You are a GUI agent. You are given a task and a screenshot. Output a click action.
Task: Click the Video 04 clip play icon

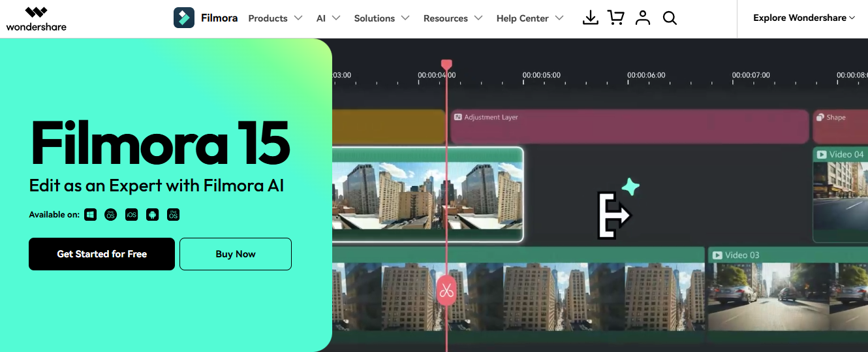[821, 155]
